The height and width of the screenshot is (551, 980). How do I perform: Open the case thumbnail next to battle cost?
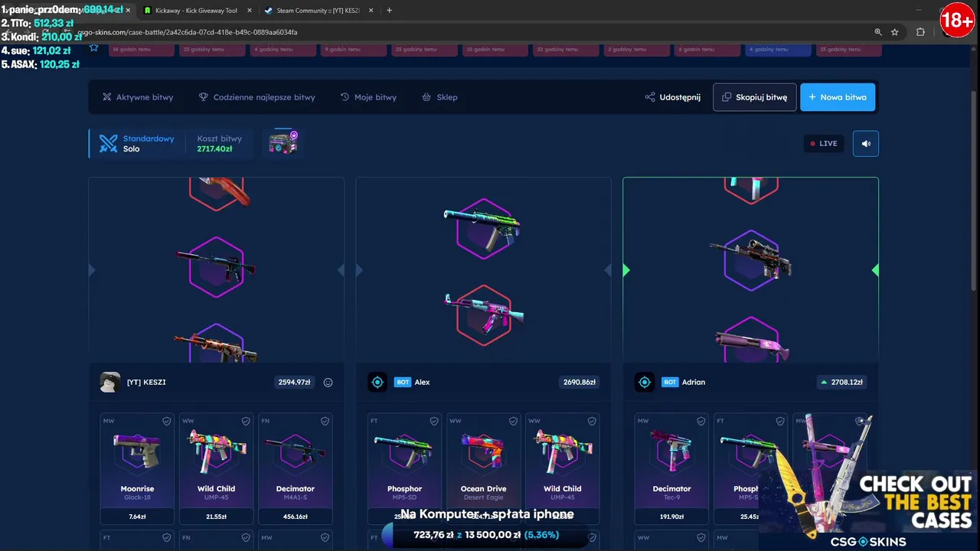(x=283, y=143)
